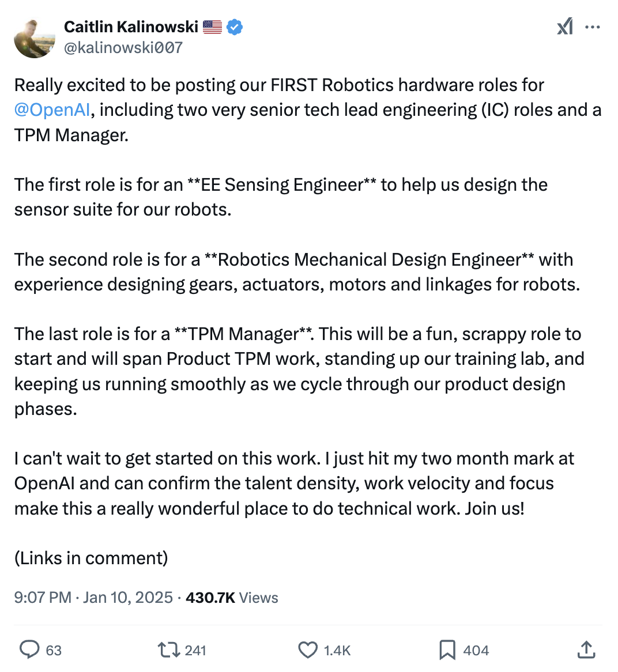Click the 430.7K Views count
The height and width of the screenshot is (672, 618).
232,598
